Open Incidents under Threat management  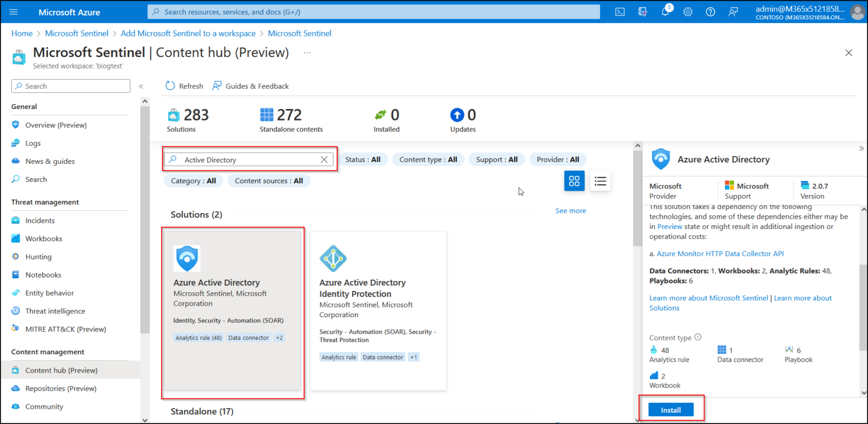pyautogui.click(x=43, y=220)
